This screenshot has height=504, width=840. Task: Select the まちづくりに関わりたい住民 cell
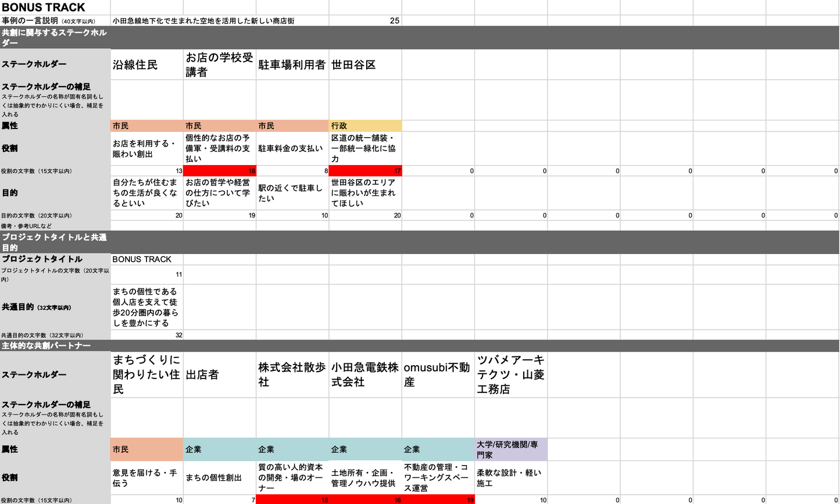pyautogui.click(x=146, y=374)
